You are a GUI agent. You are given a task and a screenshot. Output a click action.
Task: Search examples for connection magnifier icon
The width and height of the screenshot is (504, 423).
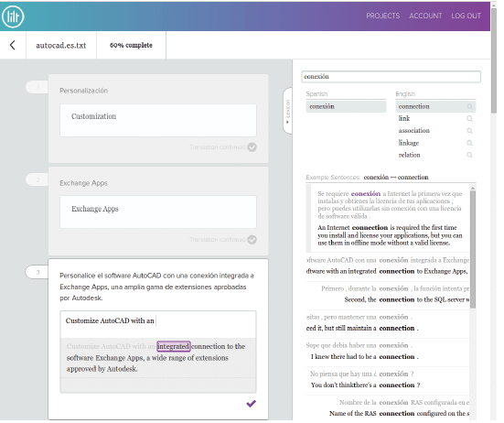point(469,106)
